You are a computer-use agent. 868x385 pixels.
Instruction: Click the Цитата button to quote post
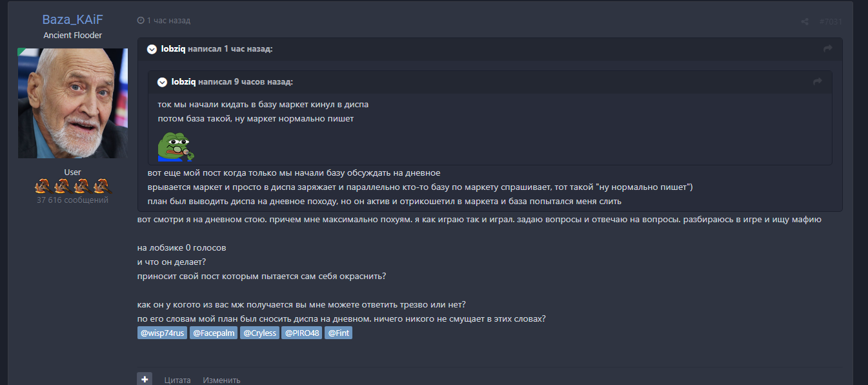177,380
